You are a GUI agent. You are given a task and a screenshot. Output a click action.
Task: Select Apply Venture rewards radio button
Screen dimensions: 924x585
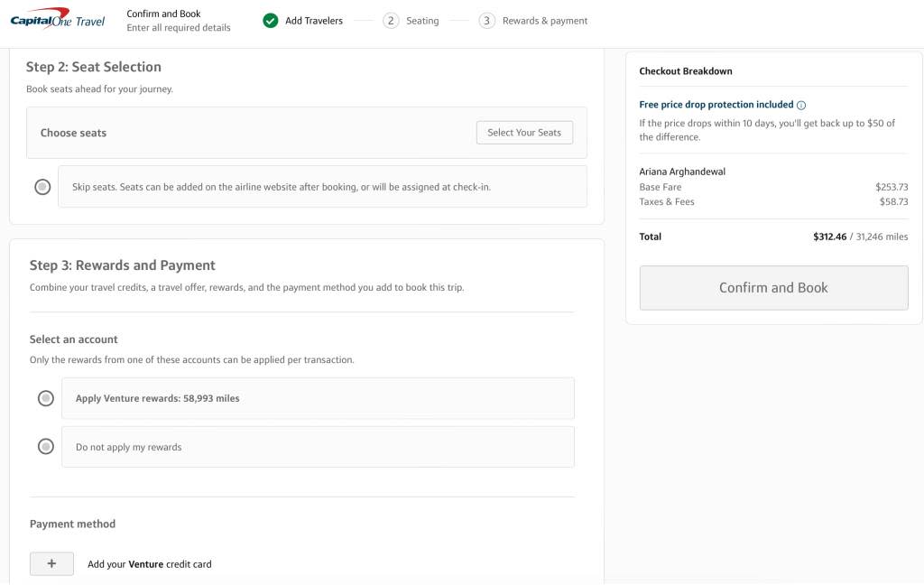(46, 398)
